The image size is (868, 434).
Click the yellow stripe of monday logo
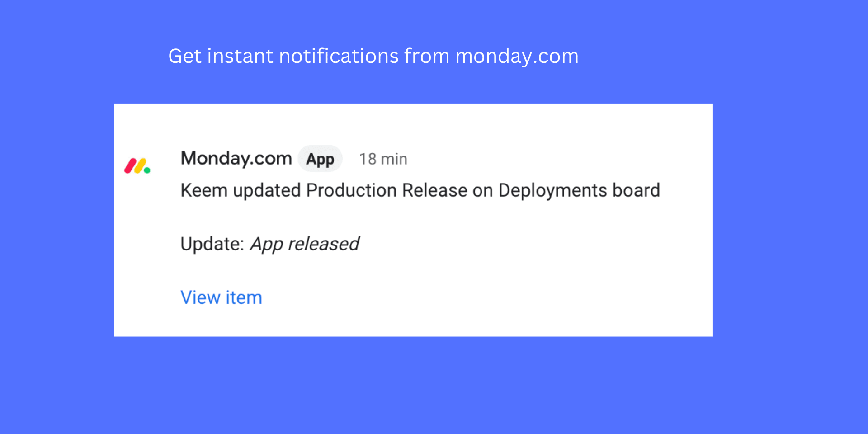(x=140, y=166)
